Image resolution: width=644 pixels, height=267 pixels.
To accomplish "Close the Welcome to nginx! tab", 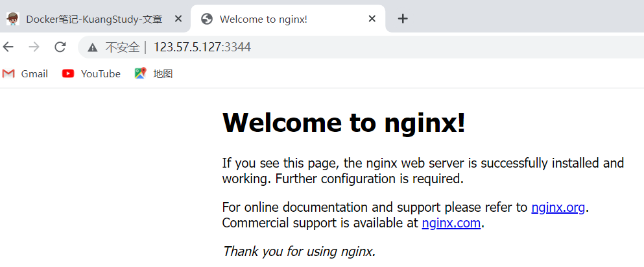I will coord(372,18).
